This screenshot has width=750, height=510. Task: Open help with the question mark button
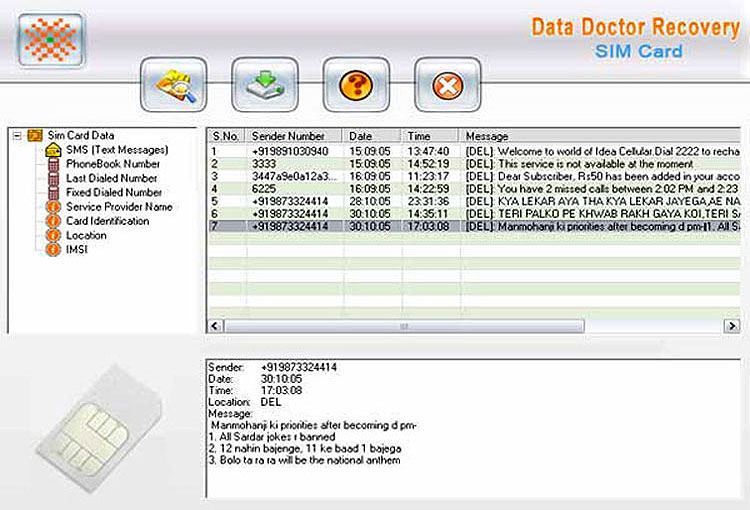click(356, 85)
